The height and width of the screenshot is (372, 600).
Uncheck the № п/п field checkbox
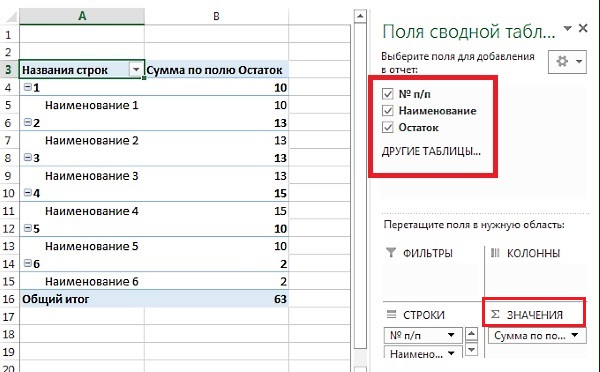click(x=388, y=94)
